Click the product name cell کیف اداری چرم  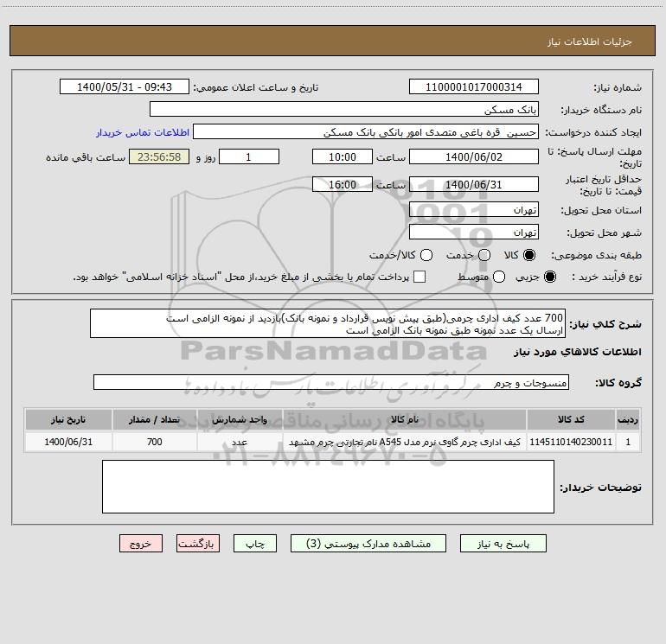(405, 442)
